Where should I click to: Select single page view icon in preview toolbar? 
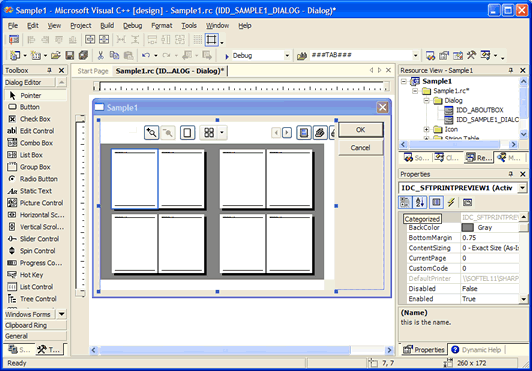click(187, 132)
